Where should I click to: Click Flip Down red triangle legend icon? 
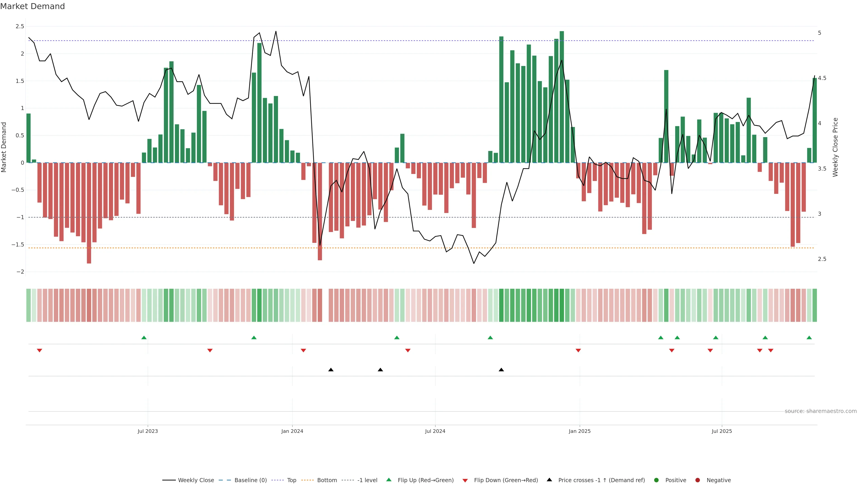coord(465,481)
